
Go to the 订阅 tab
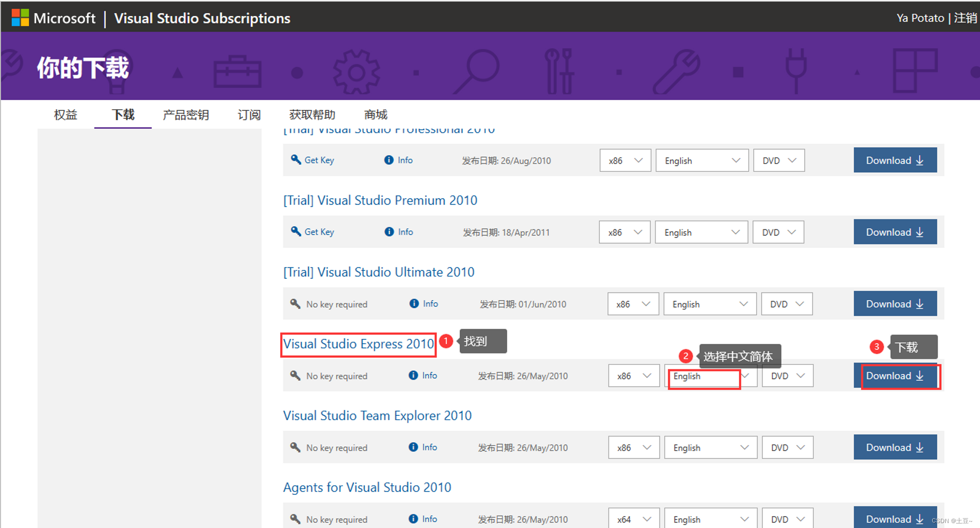(x=249, y=115)
